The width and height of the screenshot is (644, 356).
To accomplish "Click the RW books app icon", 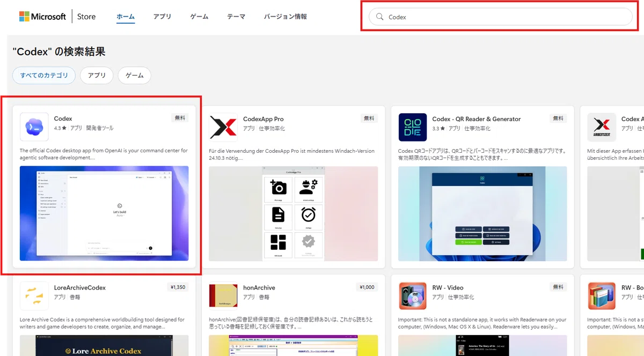I will [x=602, y=296].
